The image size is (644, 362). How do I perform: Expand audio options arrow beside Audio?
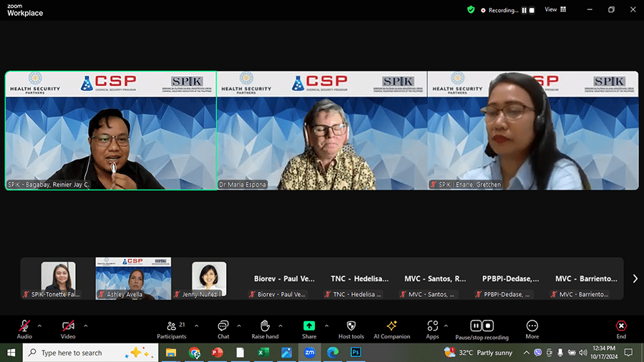pyautogui.click(x=39, y=326)
